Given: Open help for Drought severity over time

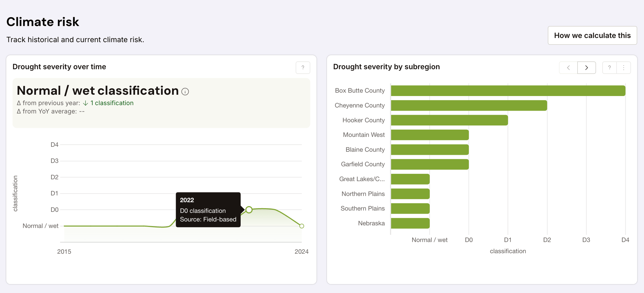Looking at the screenshot, I should tap(303, 68).
